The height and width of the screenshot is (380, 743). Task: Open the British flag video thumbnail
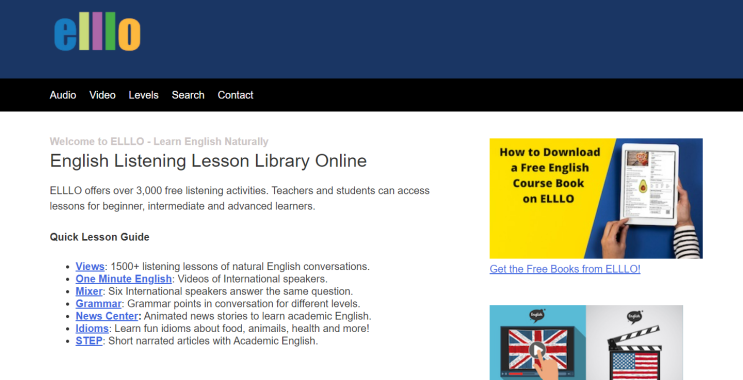(538, 343)
